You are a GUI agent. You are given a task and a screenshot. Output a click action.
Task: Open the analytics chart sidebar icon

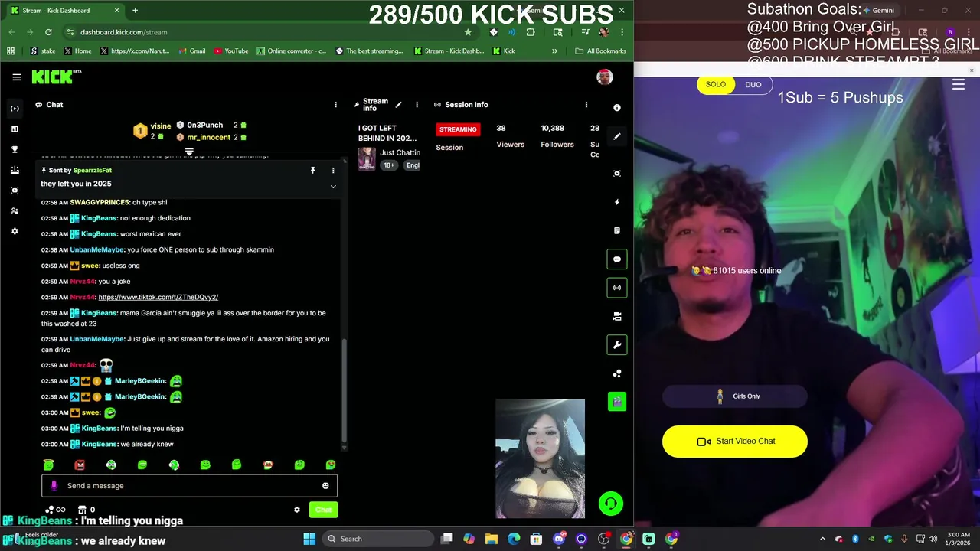[x=15, y=129]
